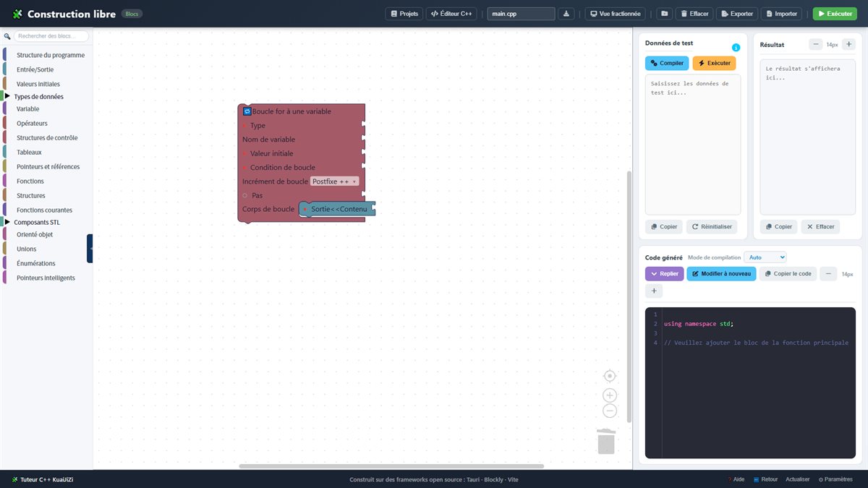Viewport: 868px width, 488px height.
Task: Focus the Rechercher des blocs search box
Action: pyautogui.click(x=51, y=36)
